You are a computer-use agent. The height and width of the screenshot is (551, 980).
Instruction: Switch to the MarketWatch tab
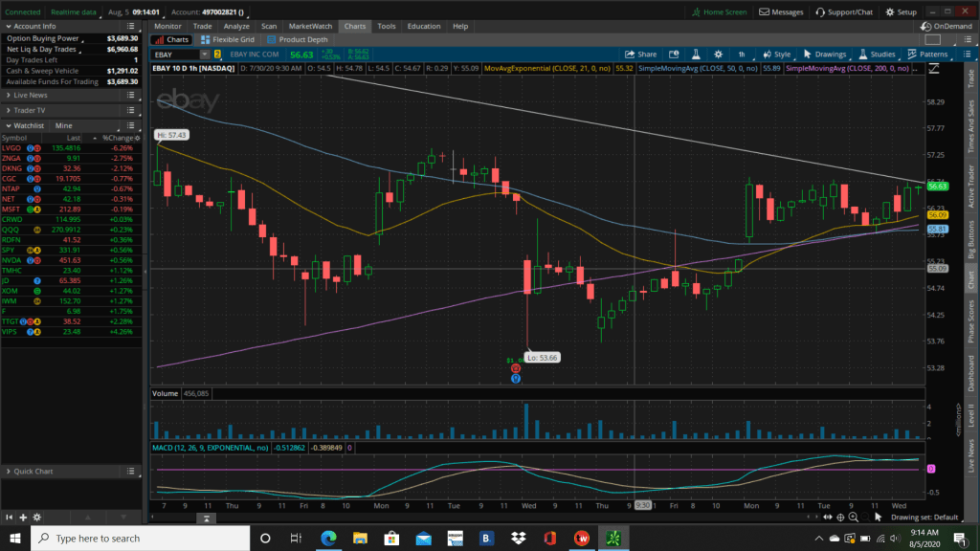click(x=309, y=26)
